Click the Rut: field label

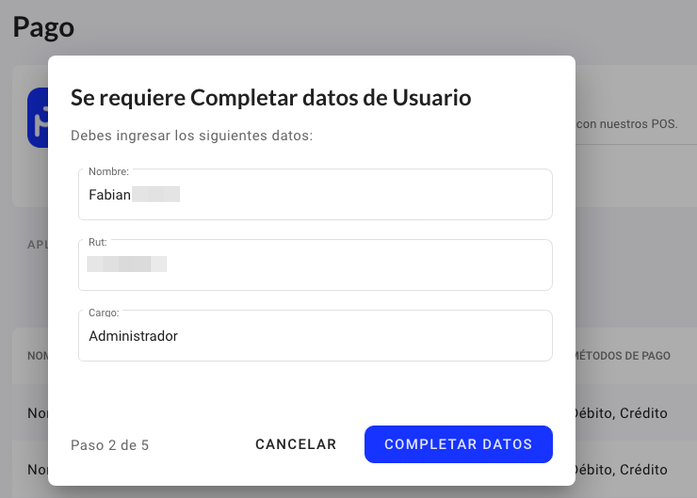click(98, 242)
